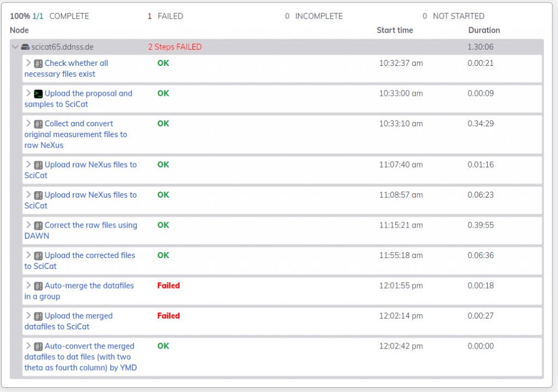Viewport: 558px width, 392px height.
Task: Click the 'FAILED' summary count label
Action: coord(170,16)
